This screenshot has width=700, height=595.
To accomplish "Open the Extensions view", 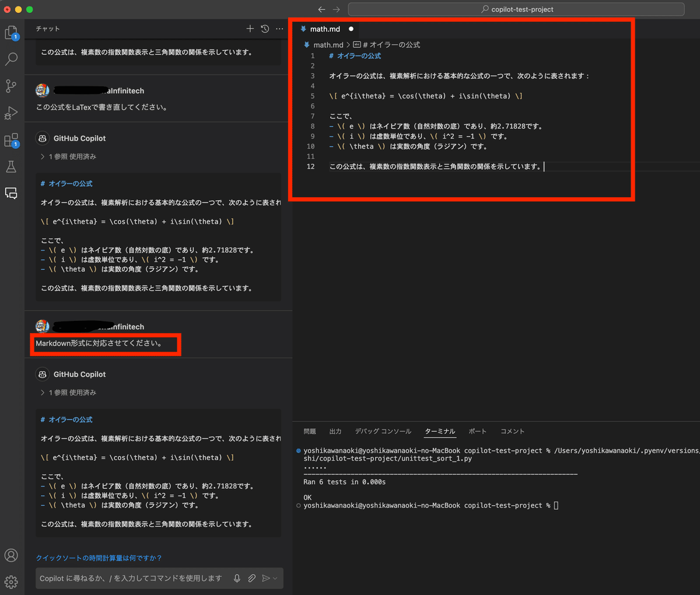I will tap(11, 140).
